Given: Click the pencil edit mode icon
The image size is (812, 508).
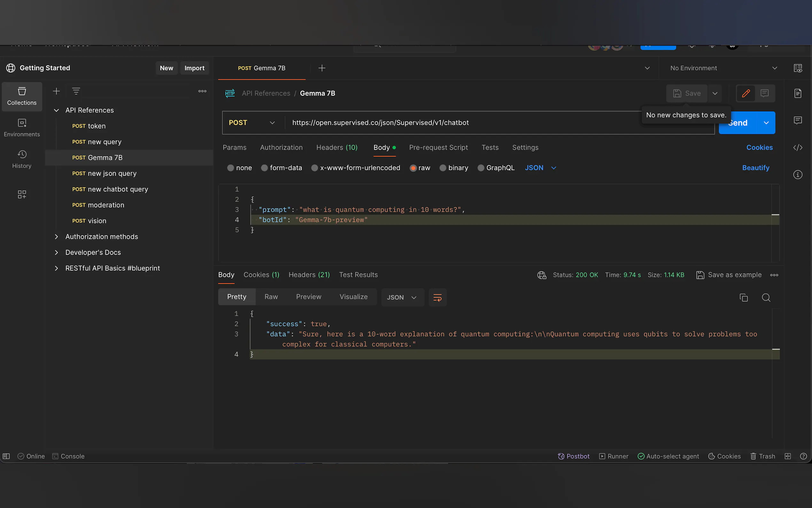Looking at the screenshot, I should pos(746,93).
